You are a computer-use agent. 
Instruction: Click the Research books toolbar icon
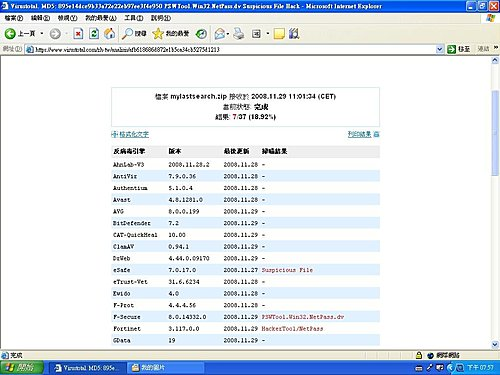(294, 34)
